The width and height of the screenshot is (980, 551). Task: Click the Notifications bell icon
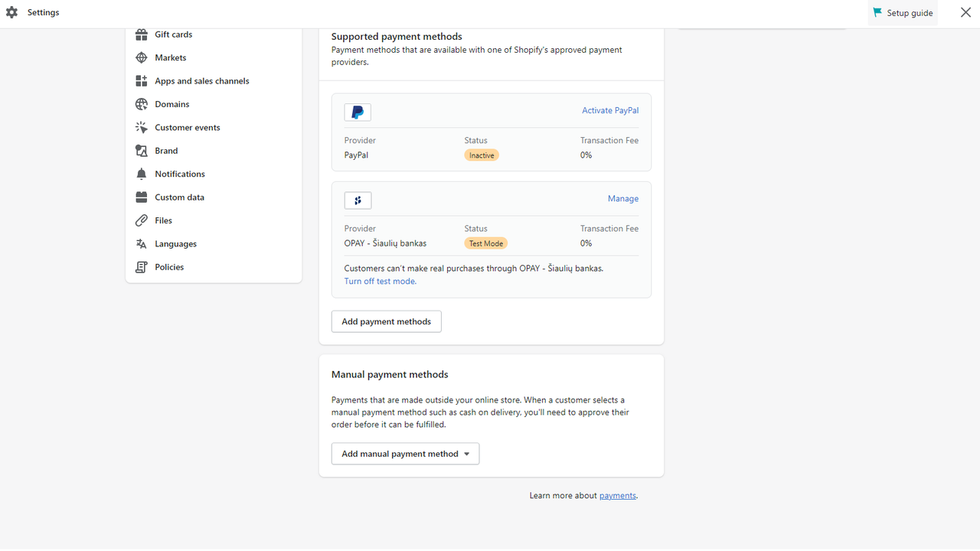(x=142, y=174)
